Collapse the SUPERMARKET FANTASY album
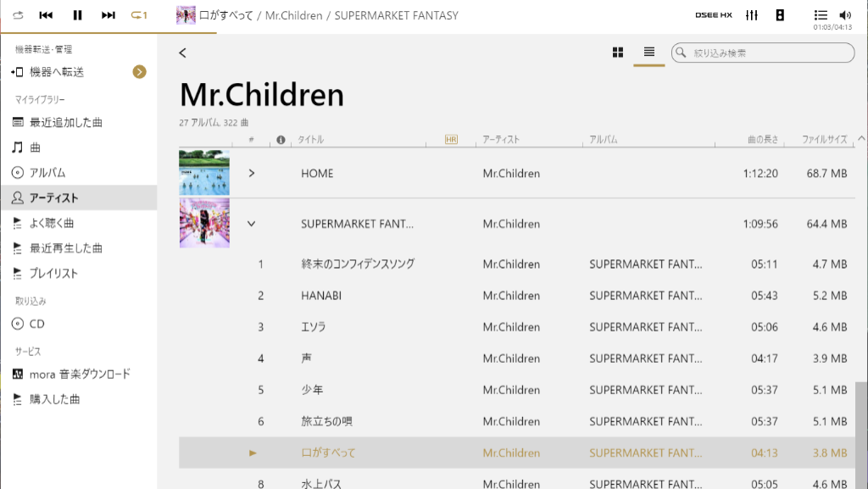Image resolution: width=868 pixels, height=489 pixels. pos(251,225)
